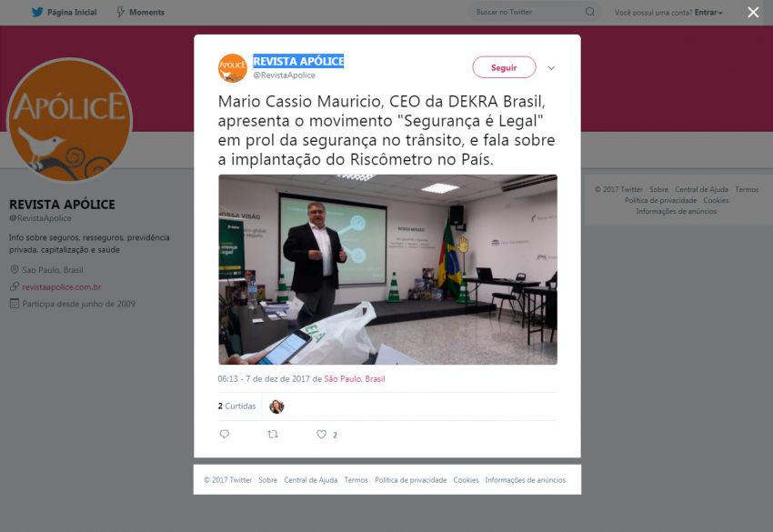Expand tweet options chevron next to Seguir

coord(551,68)
